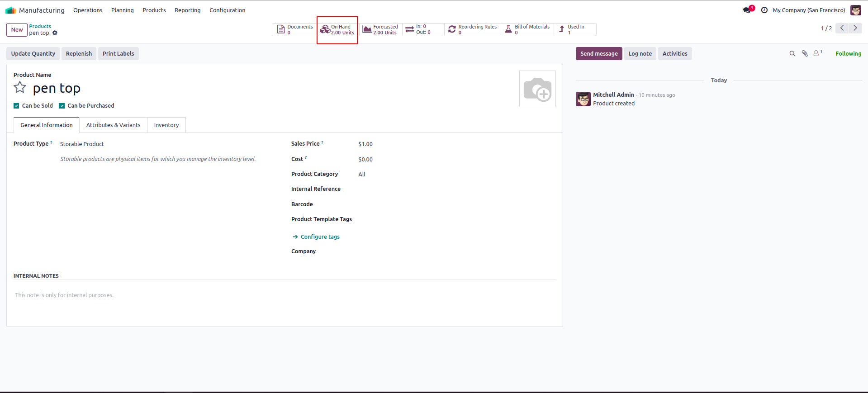Click the Product Template Tags field

(x=456, y=219)
